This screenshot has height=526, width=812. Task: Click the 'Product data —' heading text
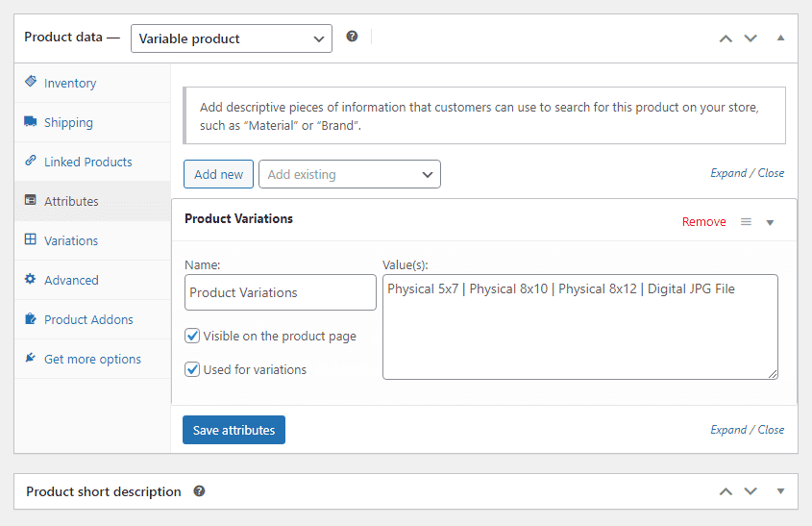point(72,38)
